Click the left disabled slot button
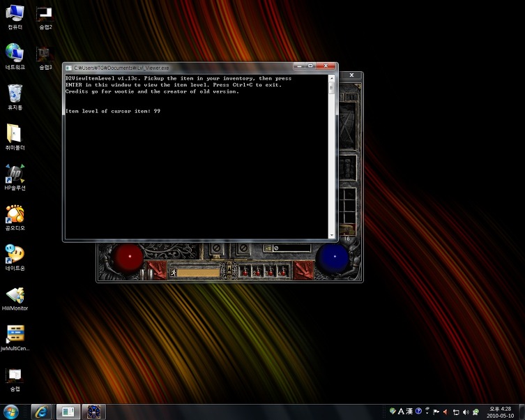The width and height of the screenshot is (525, 420). (217, 248)
